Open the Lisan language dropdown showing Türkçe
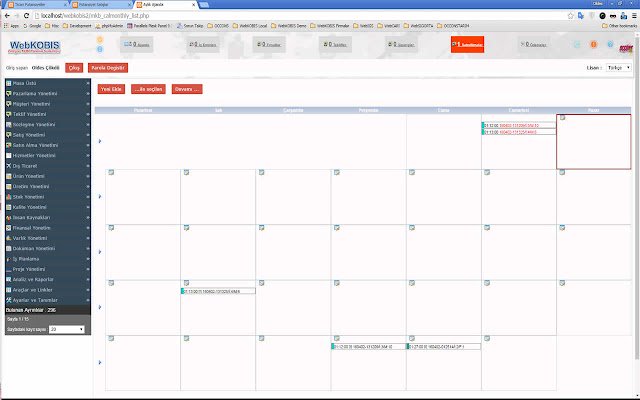The image size is (640, 400). pyautogui.click(x=619, y=68)
